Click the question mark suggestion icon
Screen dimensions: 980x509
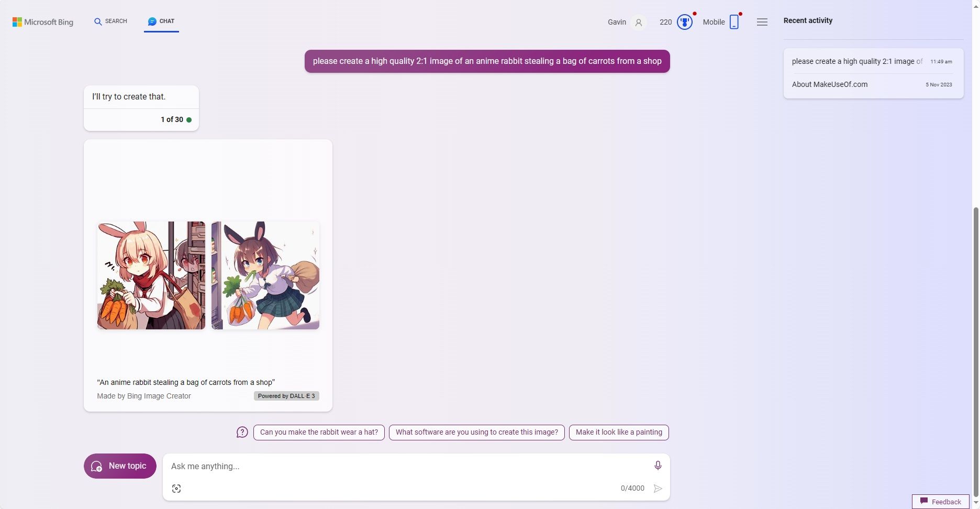[x=242, y=432]
